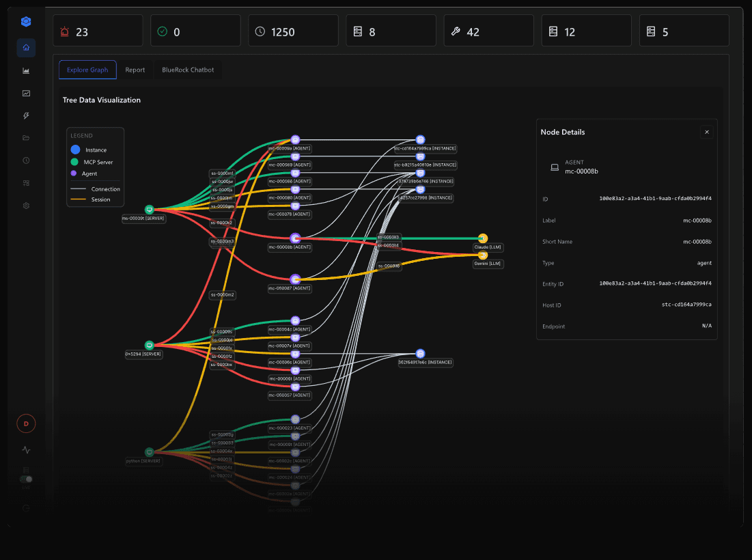Click the ss-0000bx session label

(221, 365)
